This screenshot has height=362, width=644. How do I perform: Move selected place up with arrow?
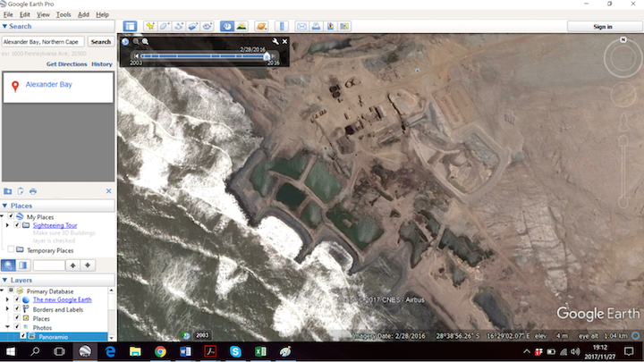(x=72, y=265)
